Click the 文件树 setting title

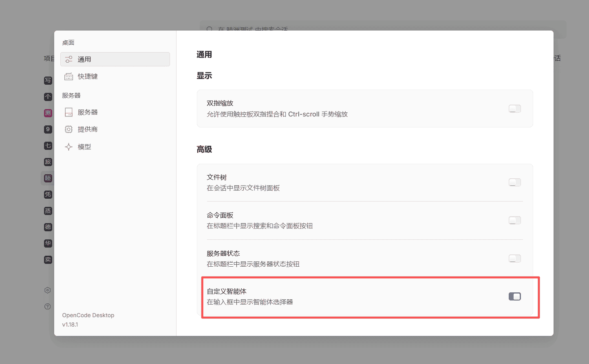(217, 177)
